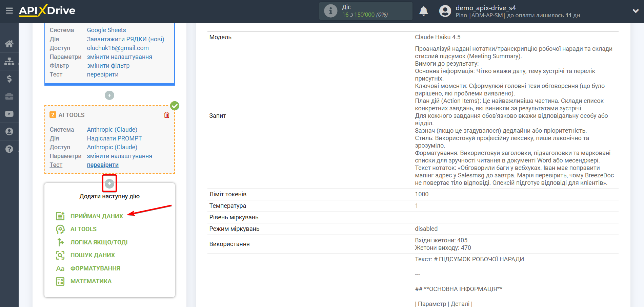
Task: Click the actions counter 16 з 150'000
Action: click(x=365, y=15)
